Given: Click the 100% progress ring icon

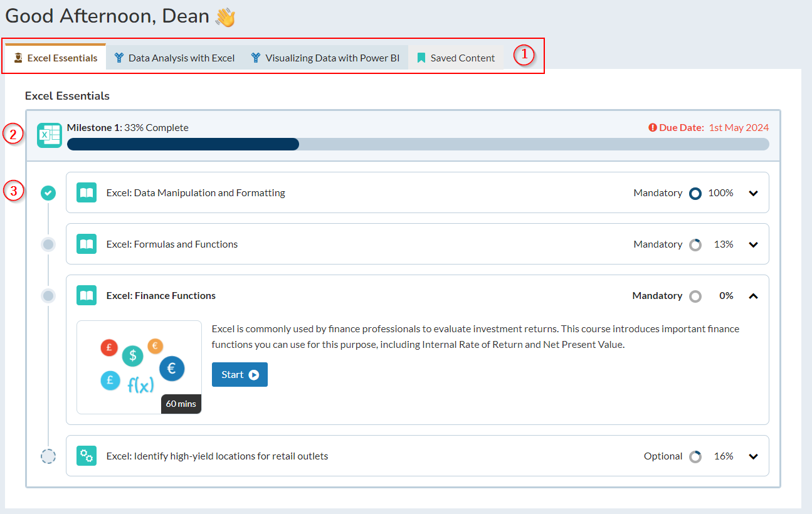Looking at the screenshot, I should 695,193.
